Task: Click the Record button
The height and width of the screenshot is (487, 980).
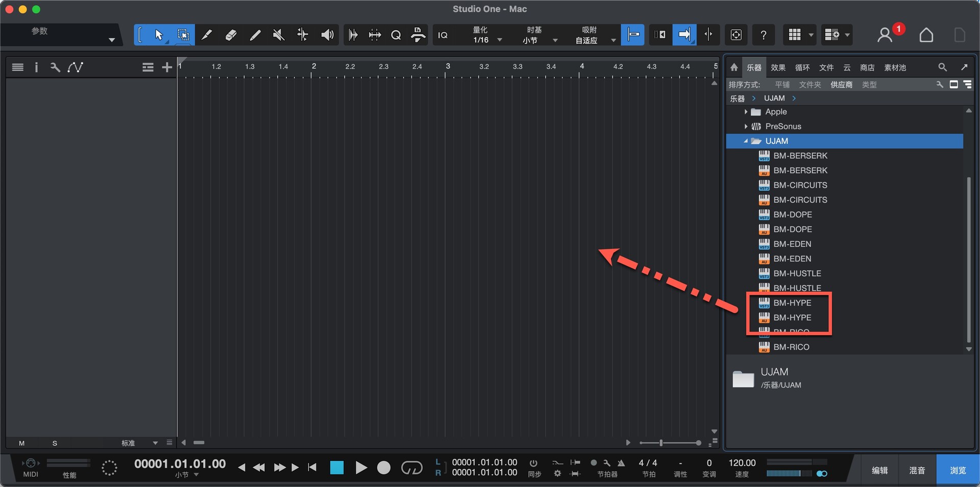Action: 384,468
